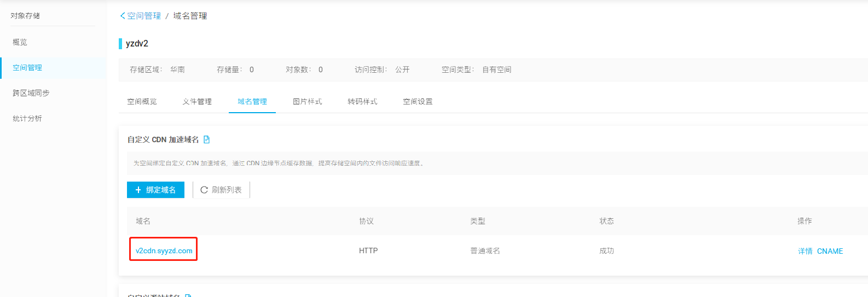Click the 公开 access control value

[402, 69]
